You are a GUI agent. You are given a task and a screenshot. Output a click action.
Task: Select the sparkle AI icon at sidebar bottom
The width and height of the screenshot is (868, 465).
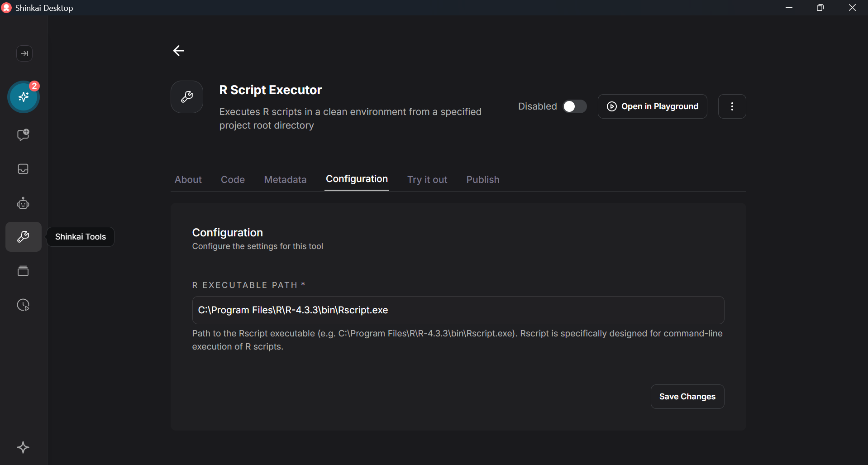tap(23, 447)
